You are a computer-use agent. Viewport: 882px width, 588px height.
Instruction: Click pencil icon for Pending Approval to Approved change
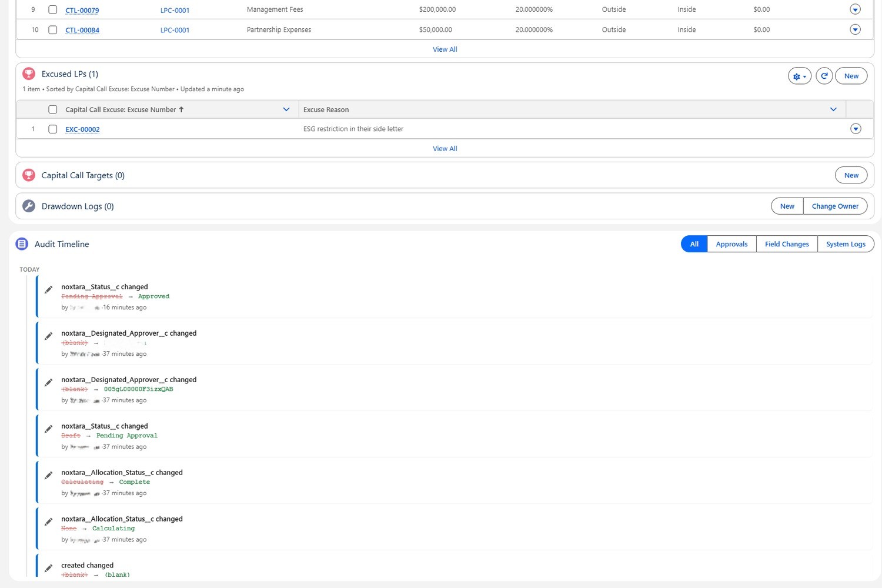[x=49, y=289]
